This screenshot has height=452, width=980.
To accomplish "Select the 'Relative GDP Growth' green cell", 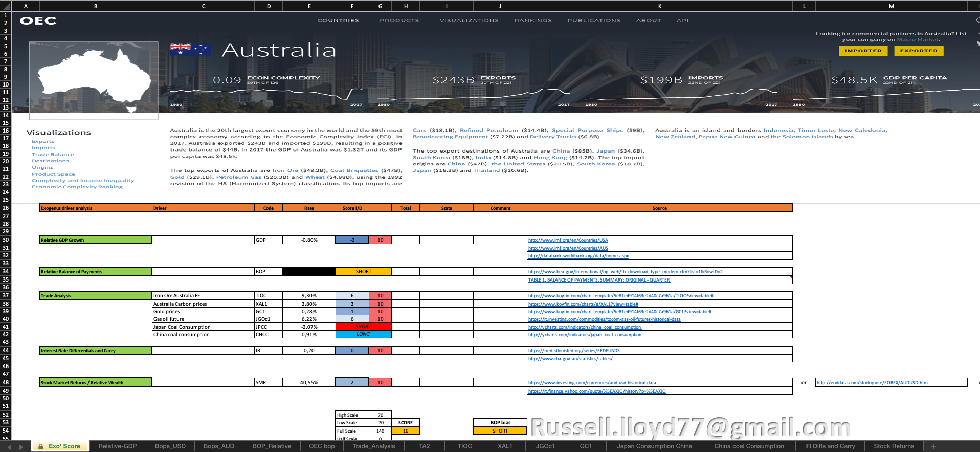I will tap(96, 240).
